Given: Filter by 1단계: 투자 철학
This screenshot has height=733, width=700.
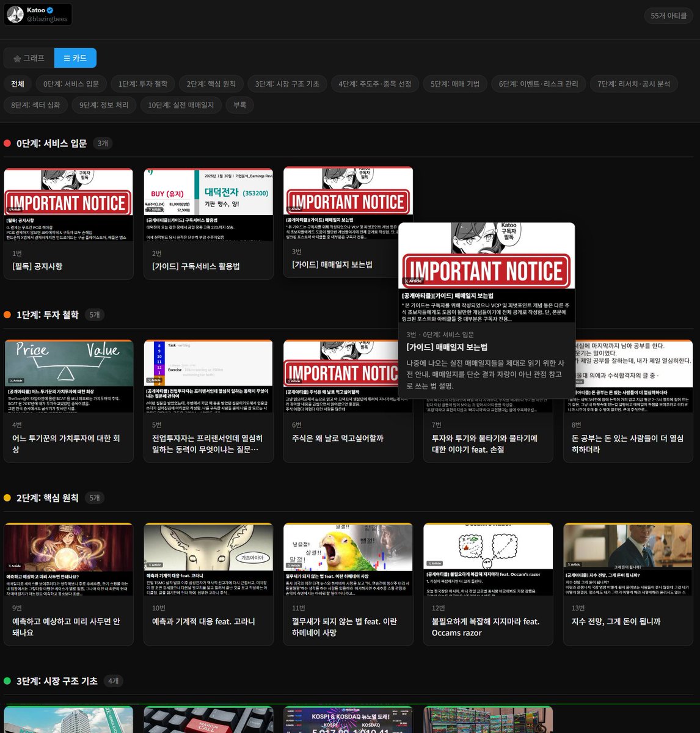Looking at the screenshot, I should pyautogui.click(x=143, y=84).
